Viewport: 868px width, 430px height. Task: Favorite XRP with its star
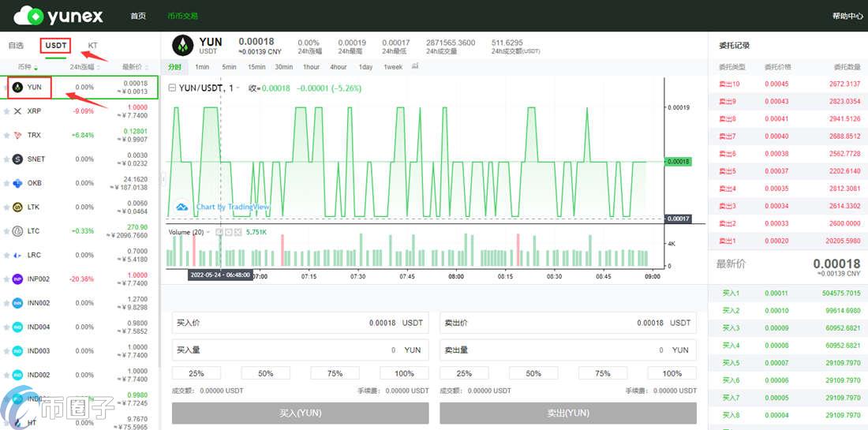coord(6,111)
